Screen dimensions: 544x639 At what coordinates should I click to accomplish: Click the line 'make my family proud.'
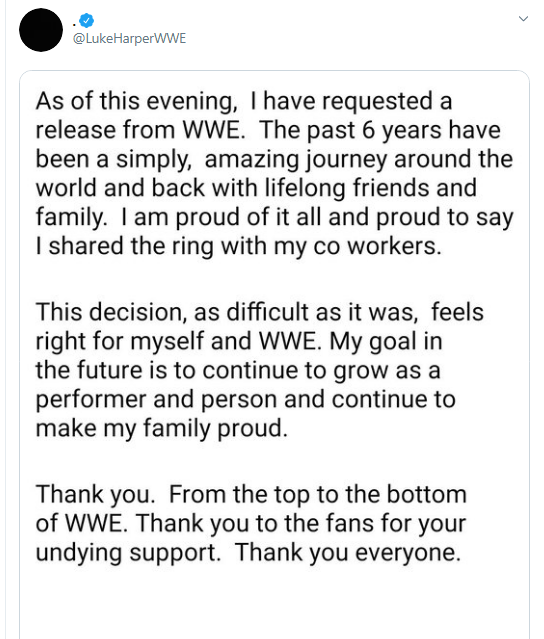[162, 429]
